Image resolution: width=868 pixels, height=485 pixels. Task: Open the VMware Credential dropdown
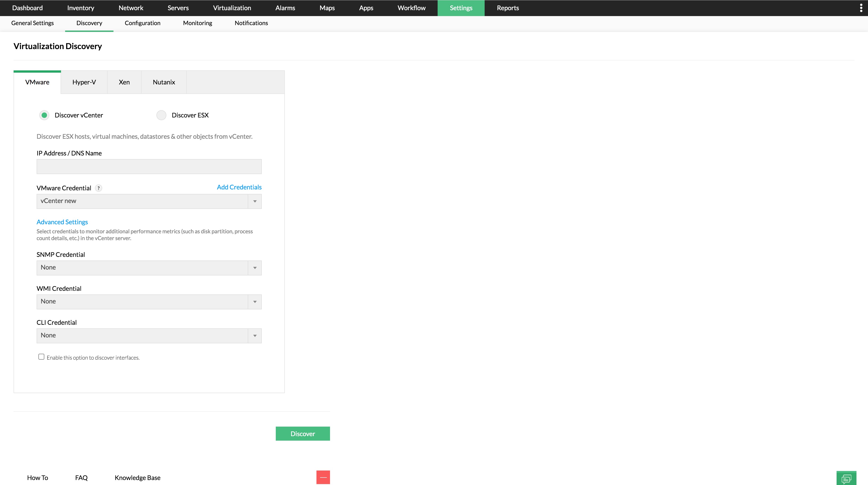[x=255, y=201]
